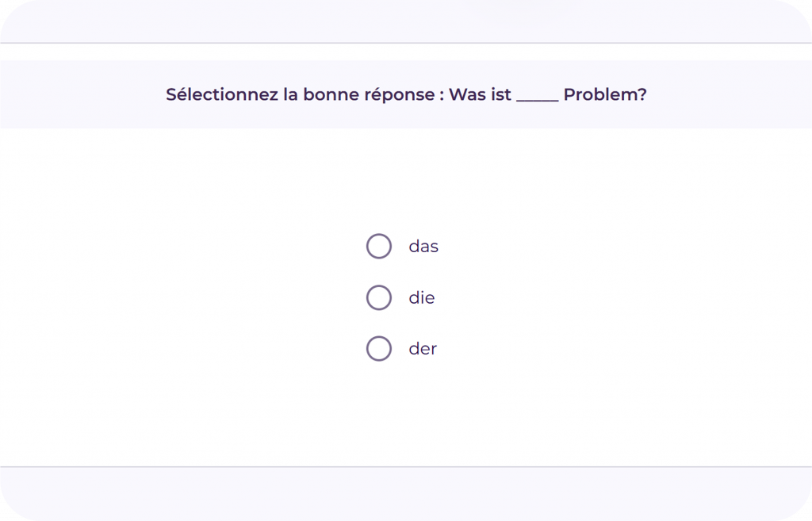812x521 pixels.
Task: Click the blank underline in the question
Action: pyautogui.click(x=538, y=98)
